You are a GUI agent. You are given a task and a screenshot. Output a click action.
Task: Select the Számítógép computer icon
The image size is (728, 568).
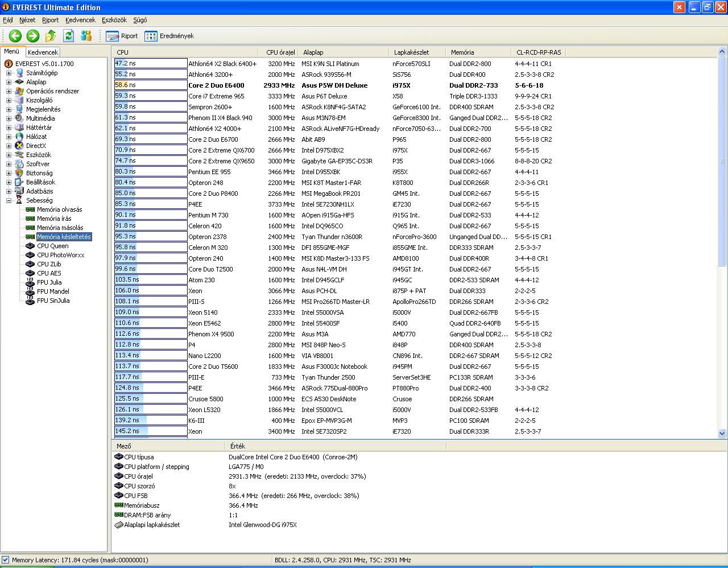coord(19,73)
